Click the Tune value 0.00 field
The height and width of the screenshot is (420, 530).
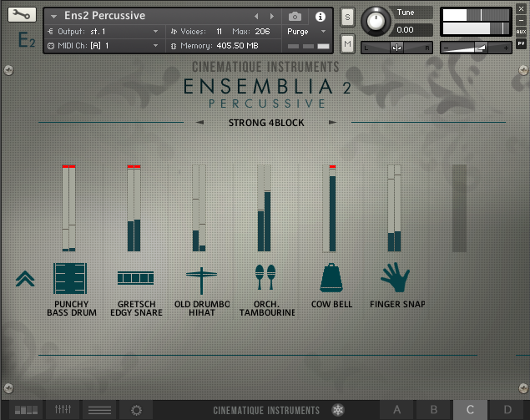[410, 30]
